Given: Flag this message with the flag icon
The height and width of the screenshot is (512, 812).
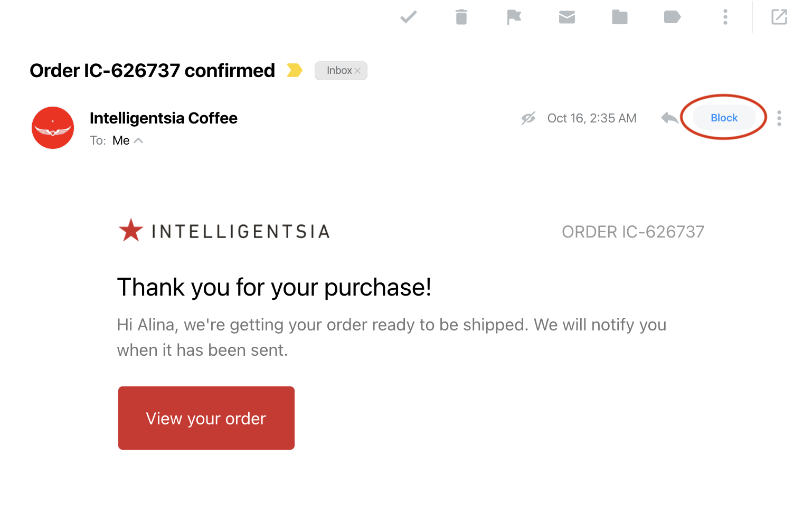Looking at the screenshot, I should coord(514,17).
